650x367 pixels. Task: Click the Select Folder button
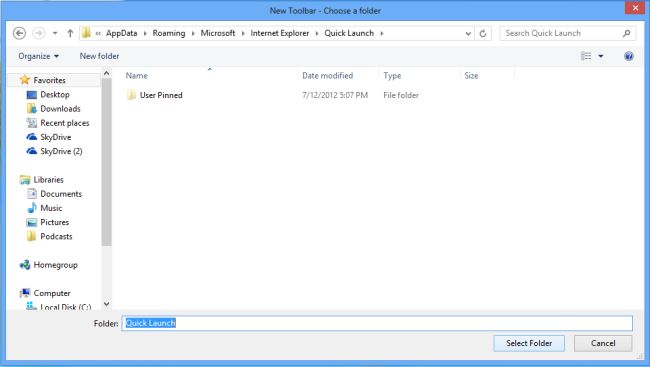click(529, 343)
